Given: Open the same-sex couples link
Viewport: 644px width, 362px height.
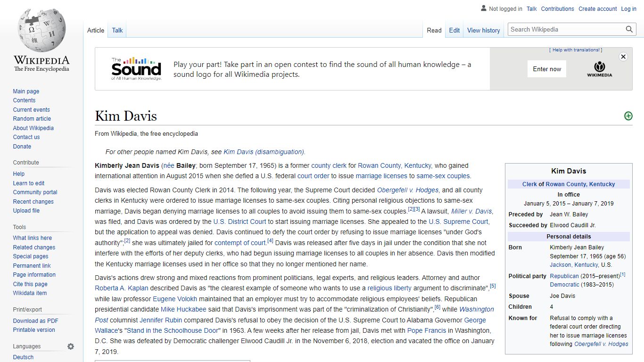Looking at the screenshot, I should tap(443, 176).
